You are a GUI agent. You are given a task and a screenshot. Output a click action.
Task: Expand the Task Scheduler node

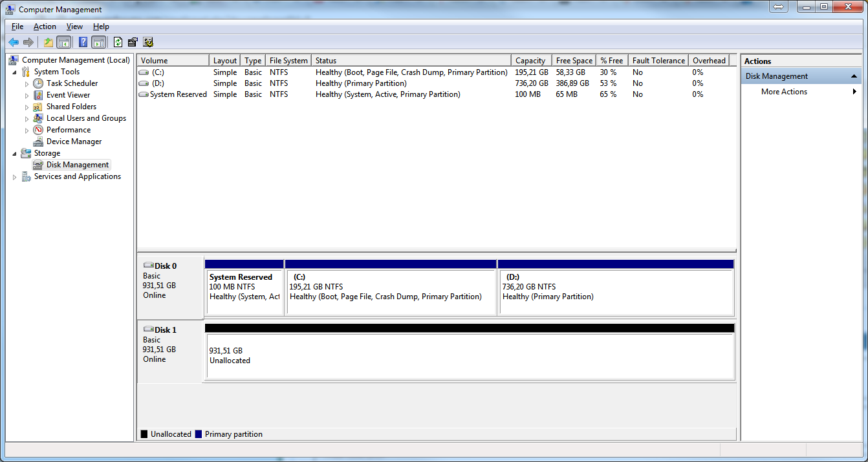(x=27, y=83)
